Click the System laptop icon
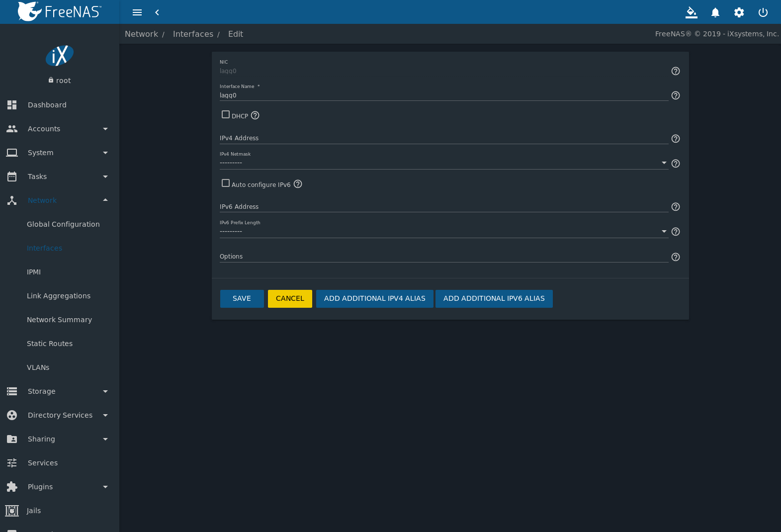The width and height of the screenshot is (781, 532). pos(12,153)
